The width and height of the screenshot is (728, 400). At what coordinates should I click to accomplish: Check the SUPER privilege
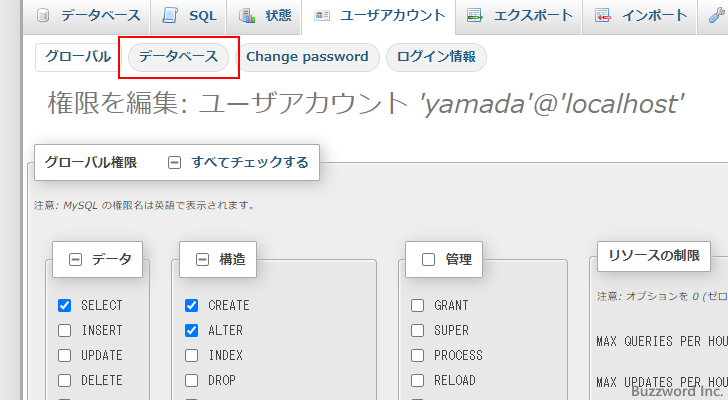(417, 330)
